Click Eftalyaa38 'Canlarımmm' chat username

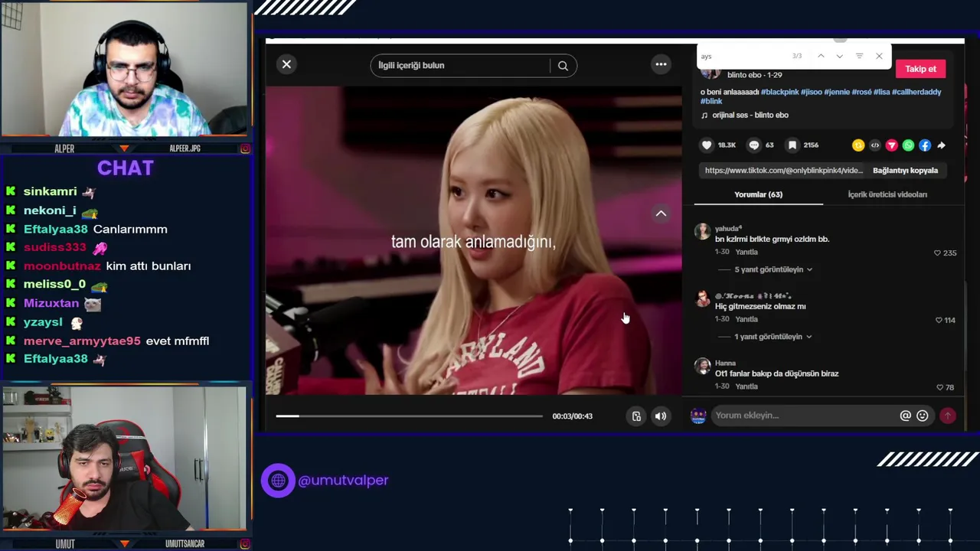[x=55, y=229]
